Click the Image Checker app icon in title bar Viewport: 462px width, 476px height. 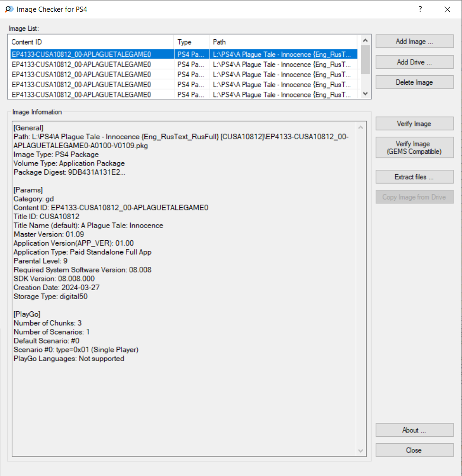pyautogui.click(x=9, y=9)
